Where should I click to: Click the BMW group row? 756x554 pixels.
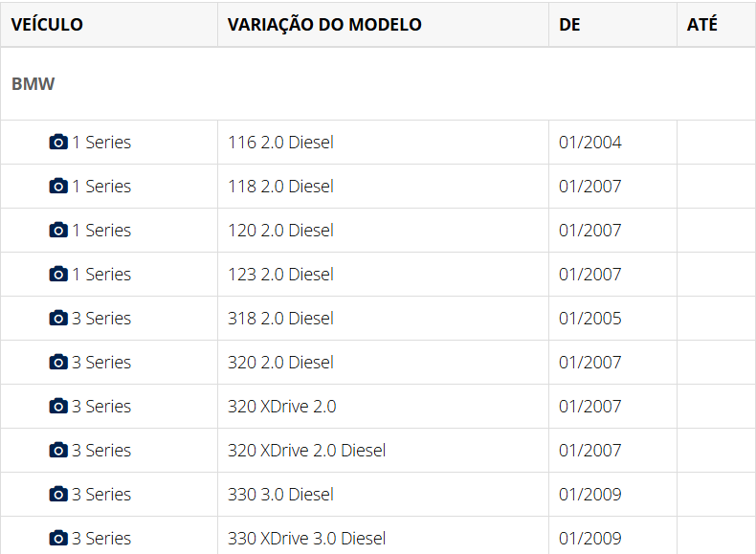[33, 84]
